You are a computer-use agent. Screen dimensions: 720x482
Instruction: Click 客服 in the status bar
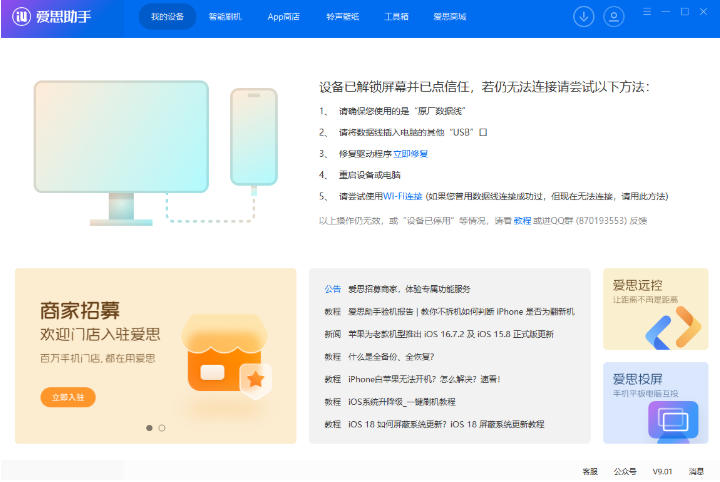coord(590,471)
